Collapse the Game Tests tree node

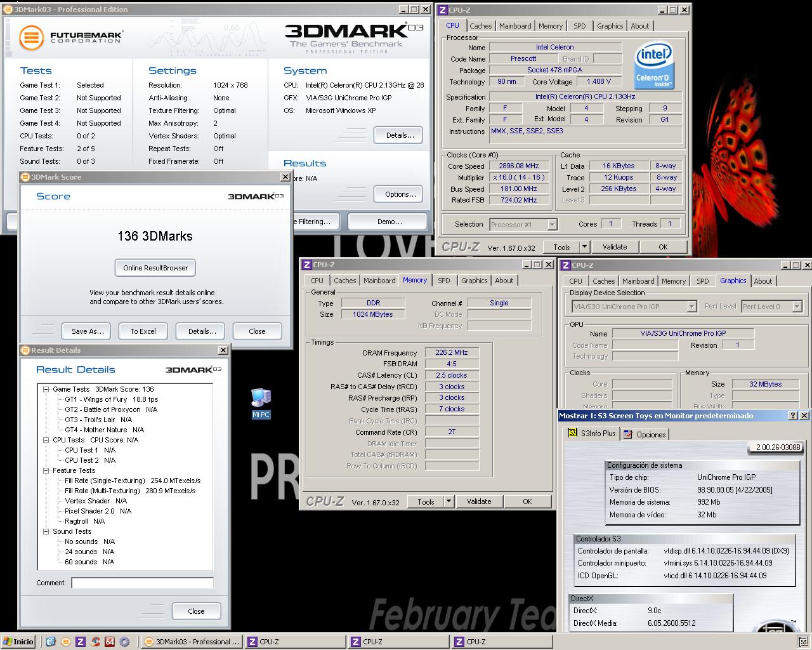tap(46, 389)
